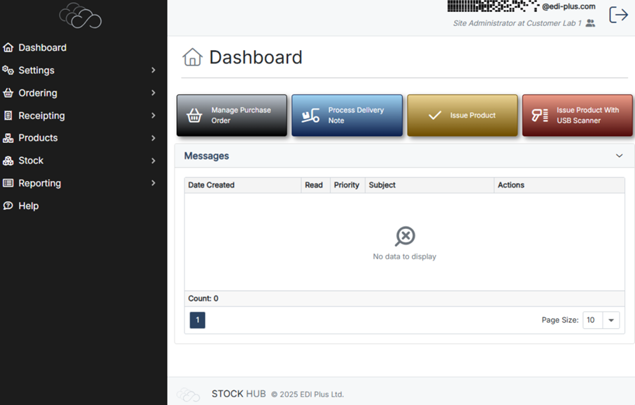Click the Issue Product button
The image size is (635, 405).
click(x=462, y=115)
